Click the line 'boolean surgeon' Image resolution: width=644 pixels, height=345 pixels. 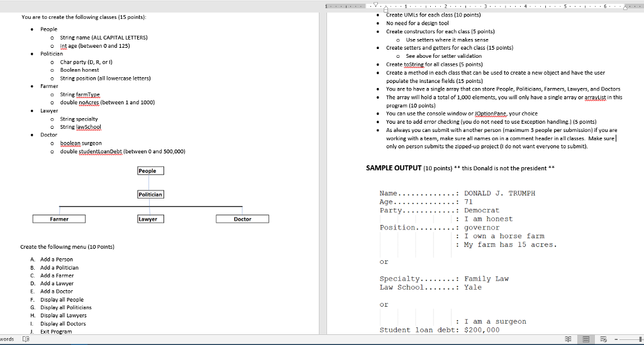click(x=81, y=143)
